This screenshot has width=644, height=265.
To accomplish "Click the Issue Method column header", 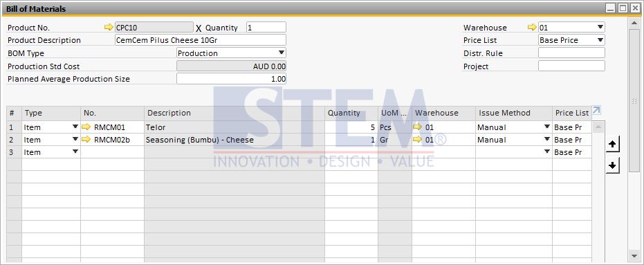I will click(x=514, y=113).
